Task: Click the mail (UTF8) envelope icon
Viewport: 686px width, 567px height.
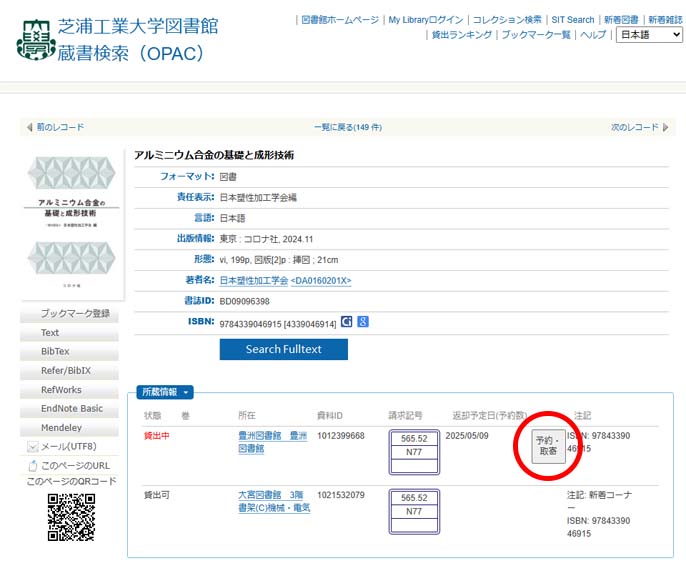Action: [31, 446]
